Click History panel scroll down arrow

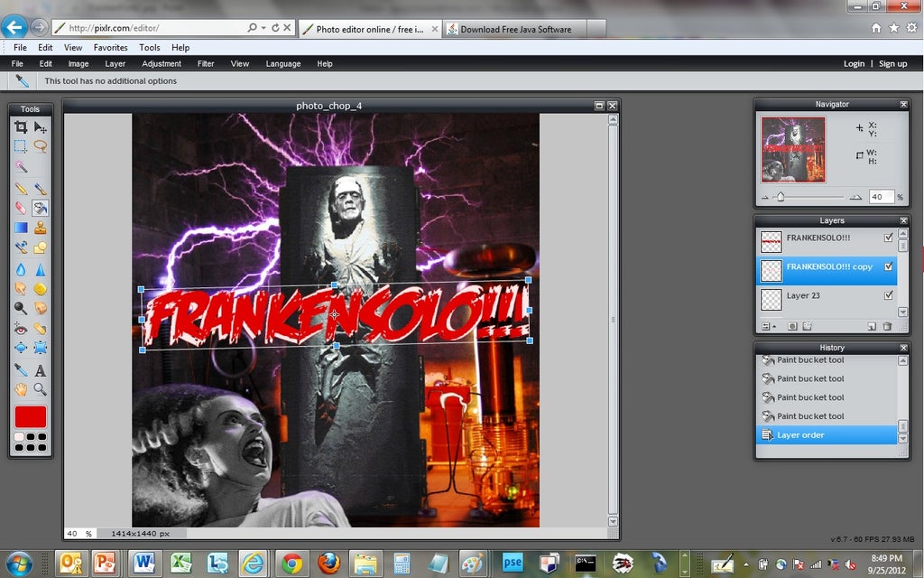902,439
